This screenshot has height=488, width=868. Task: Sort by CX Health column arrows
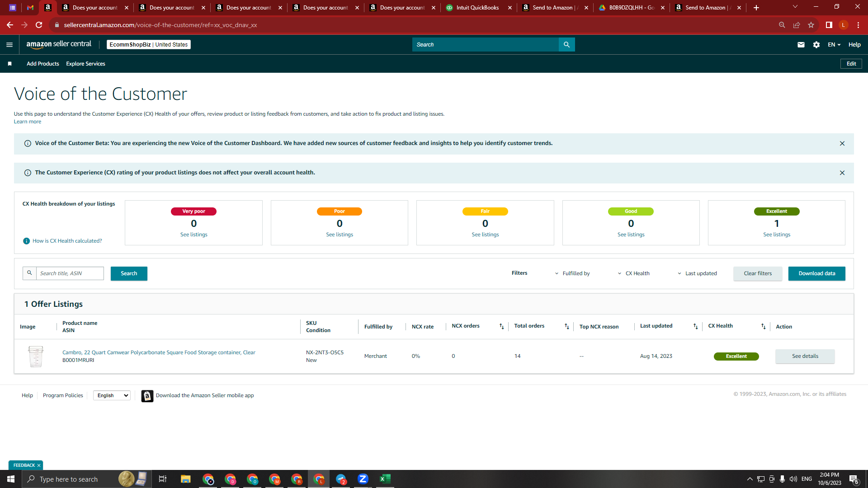click(763, 326)
